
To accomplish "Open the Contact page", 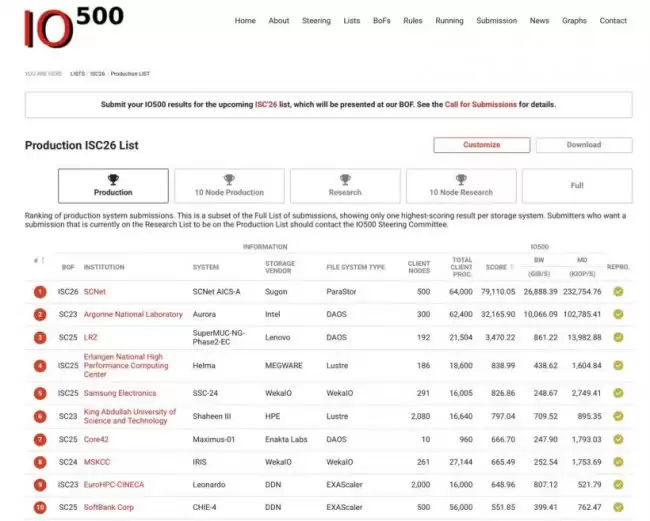I will click(613, 21).
